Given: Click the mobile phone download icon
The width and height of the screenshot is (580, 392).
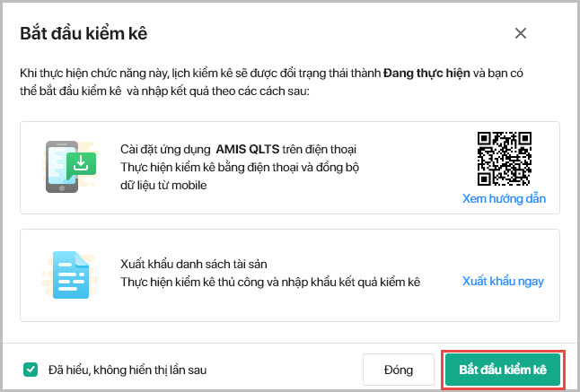Looking at the screenshot, I should pyautogui.click(x=72, y=167).
